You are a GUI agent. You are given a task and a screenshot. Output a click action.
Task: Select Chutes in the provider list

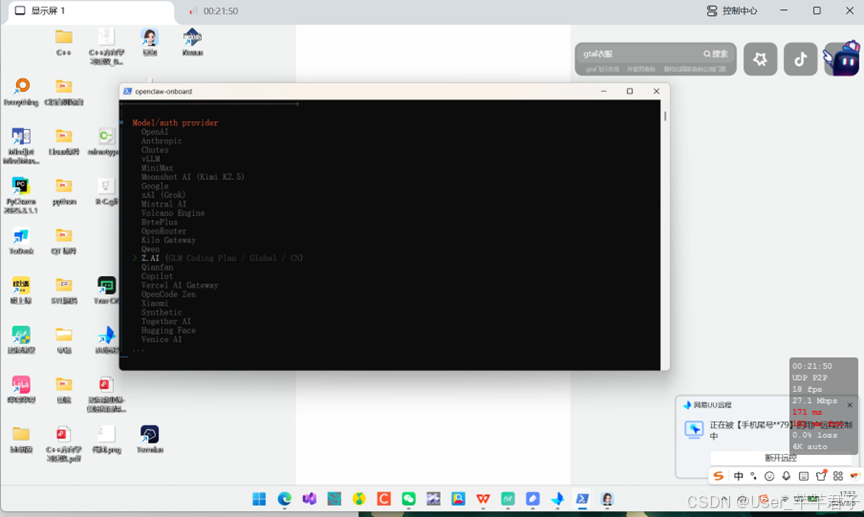click(x=154, y=150)
